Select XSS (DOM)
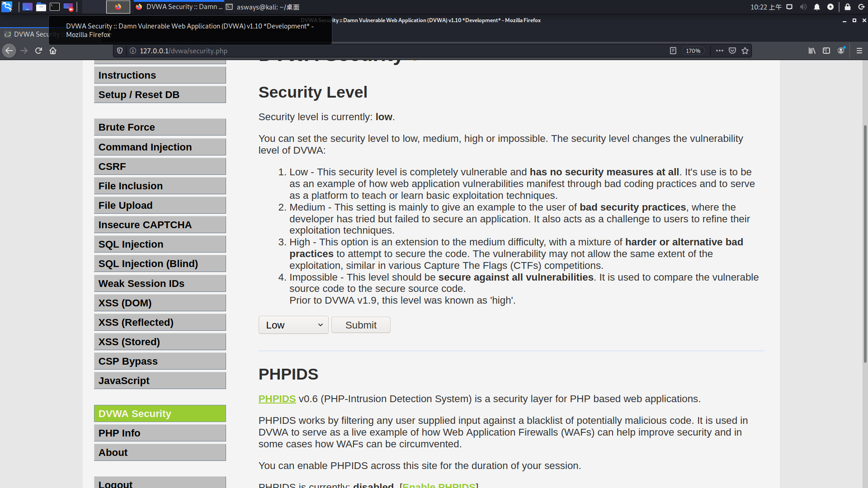 [160, 303]
